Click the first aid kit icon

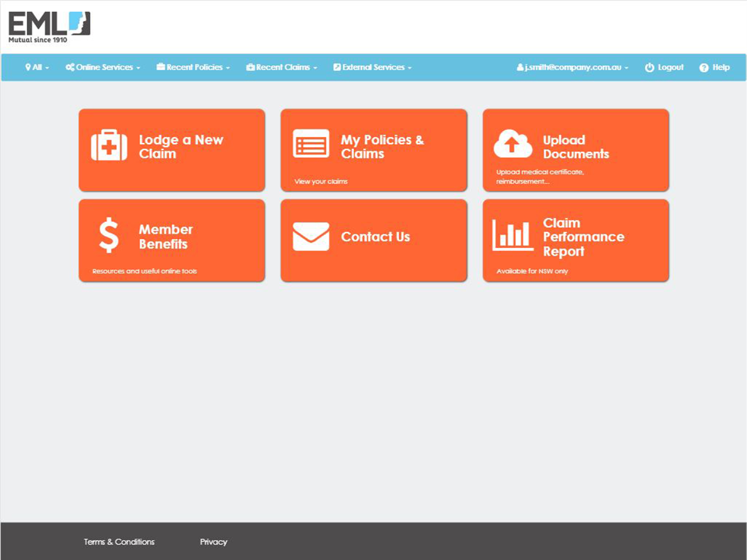click(109, 145)
